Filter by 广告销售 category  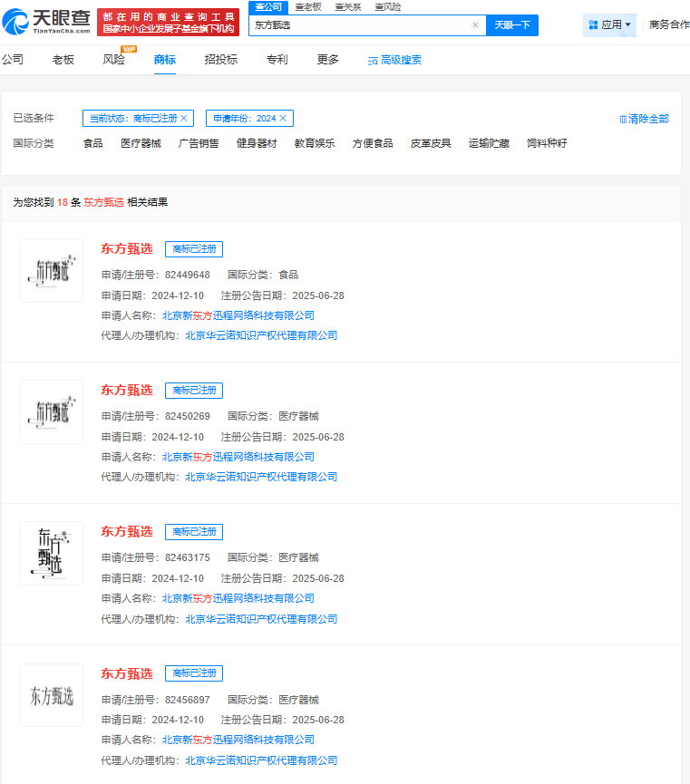[199, 143]
